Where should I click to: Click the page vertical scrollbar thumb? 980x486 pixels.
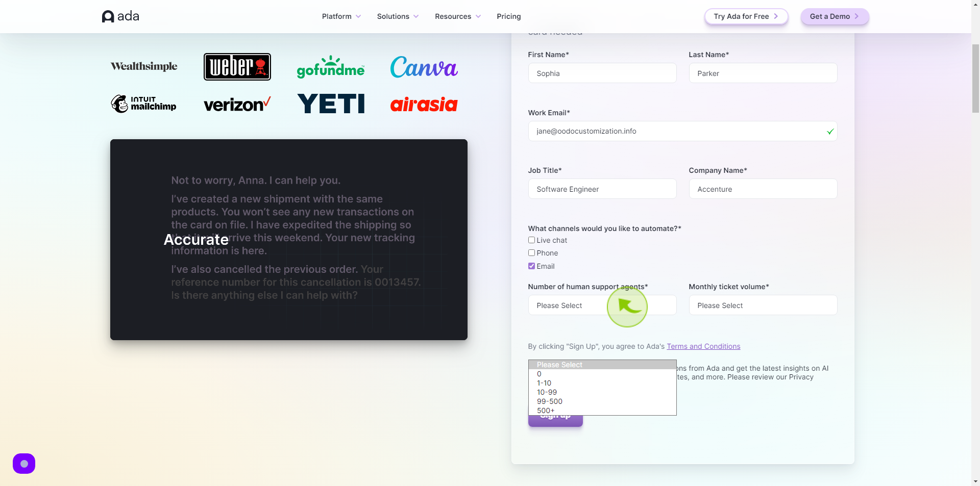click(975, 78)
